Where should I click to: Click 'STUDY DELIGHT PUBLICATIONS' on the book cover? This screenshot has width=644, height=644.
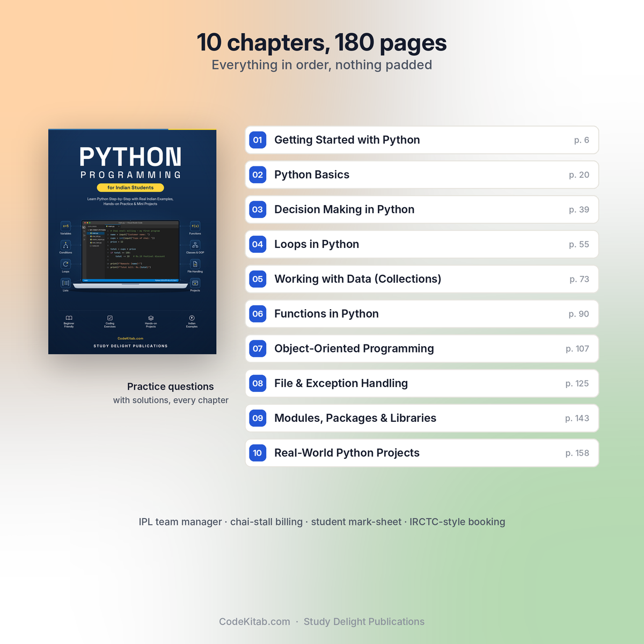[130, 346]
